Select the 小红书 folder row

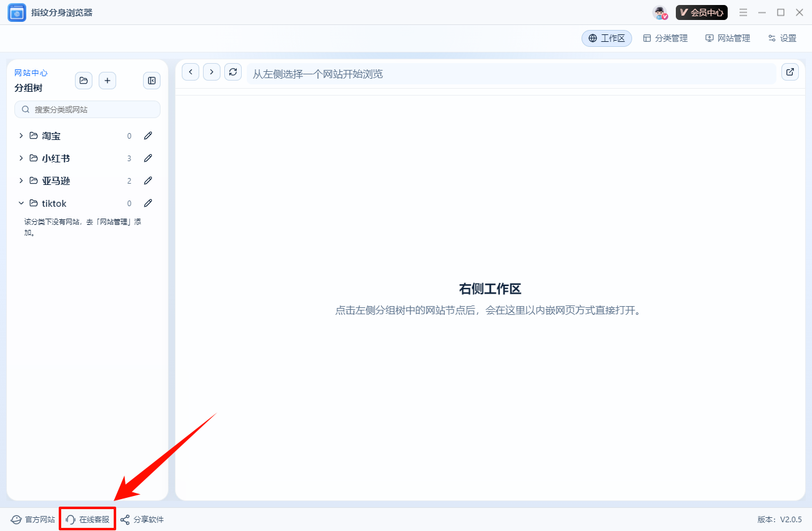click(x=87, y=158)
